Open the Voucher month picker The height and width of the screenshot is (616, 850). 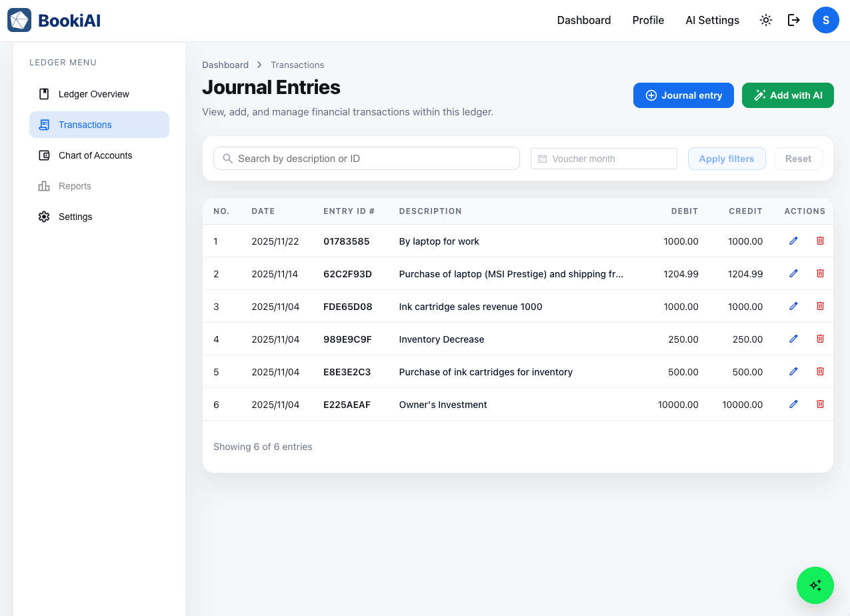[x=603, y=159]
